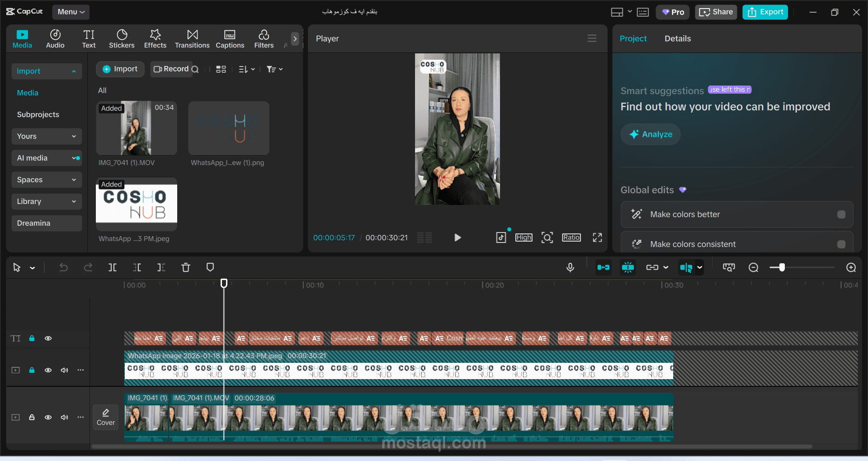The image size is (868, 461).
Task: Delete the clip part left of playhead
Action: 137,267
